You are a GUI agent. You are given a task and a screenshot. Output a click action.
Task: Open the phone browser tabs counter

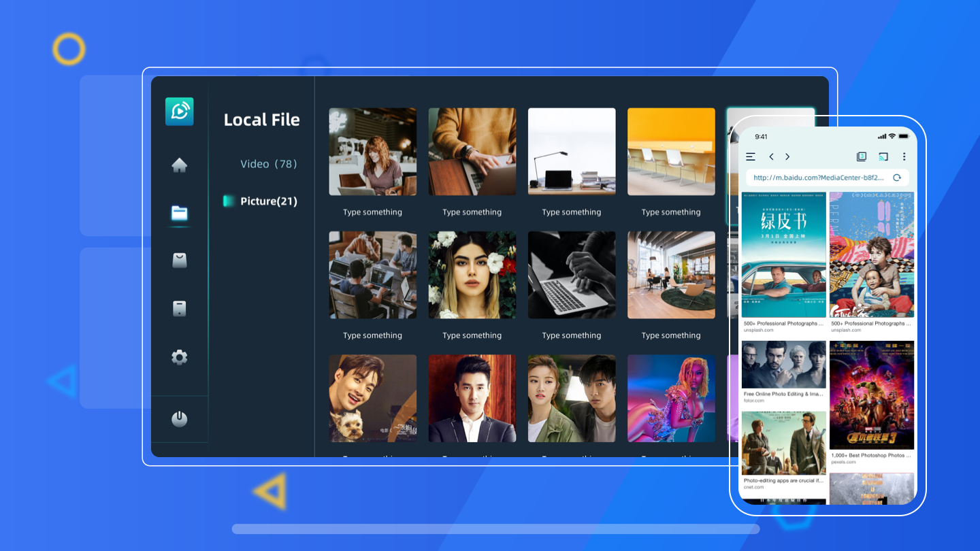(862, 156)
